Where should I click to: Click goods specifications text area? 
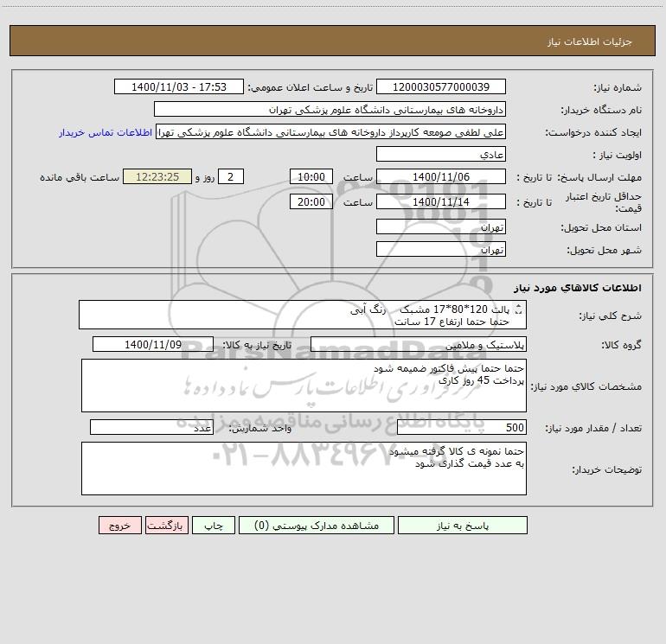click(x=304, y=386)
